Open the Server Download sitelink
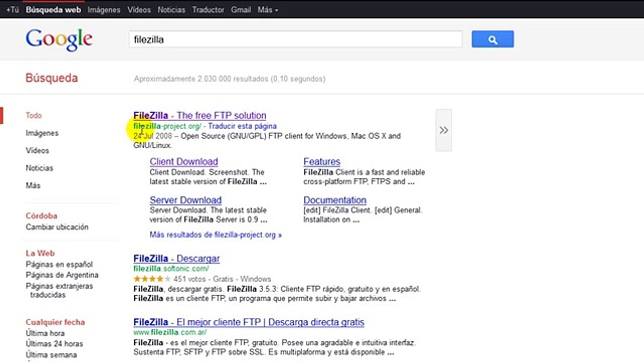The height and width of the screenshot is (362, 644). (x=186, y=200)
